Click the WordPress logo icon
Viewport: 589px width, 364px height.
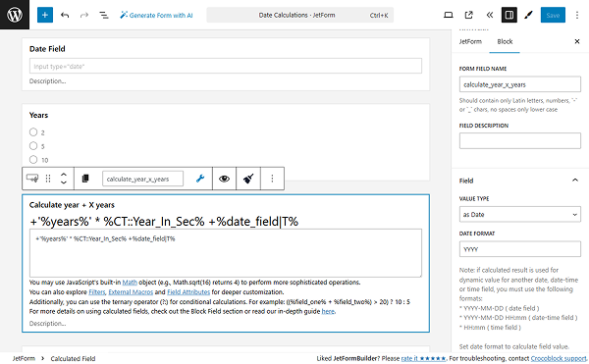coord(15,15)
